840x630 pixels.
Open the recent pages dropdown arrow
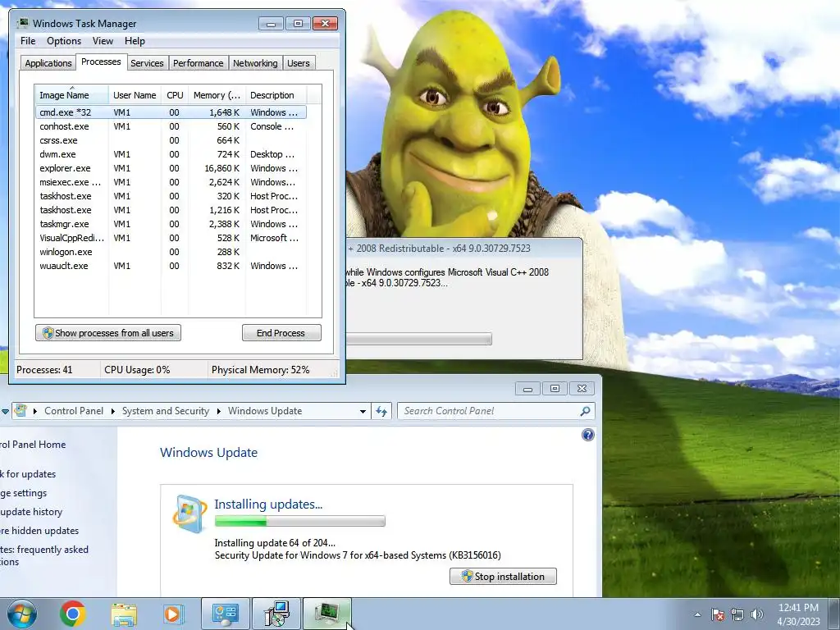click(5, 412)
